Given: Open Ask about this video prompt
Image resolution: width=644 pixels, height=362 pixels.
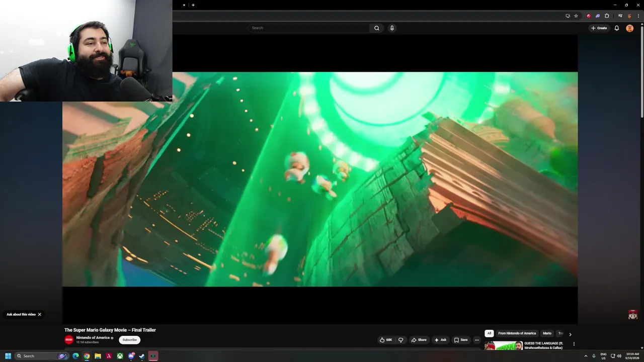Looking at the screenshot, I should 21,314.
